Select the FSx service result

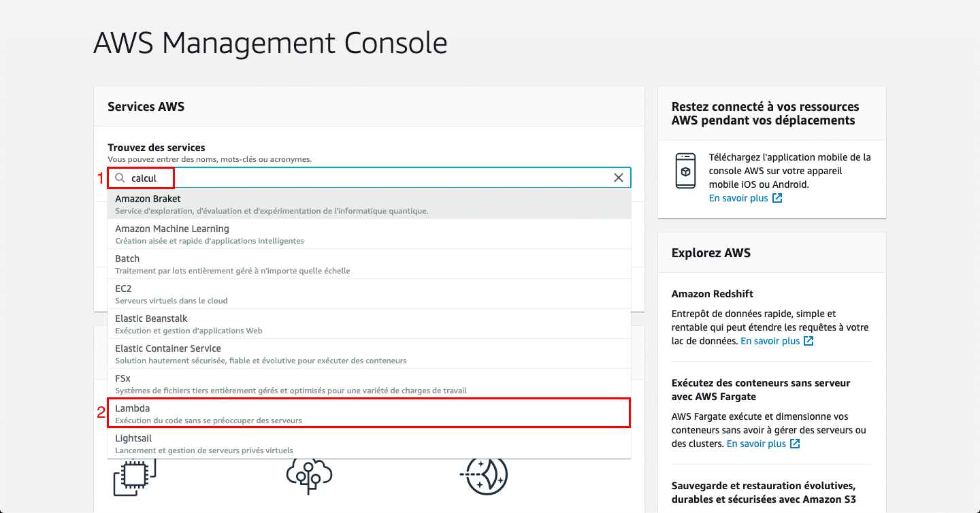(x=370, y=384)
